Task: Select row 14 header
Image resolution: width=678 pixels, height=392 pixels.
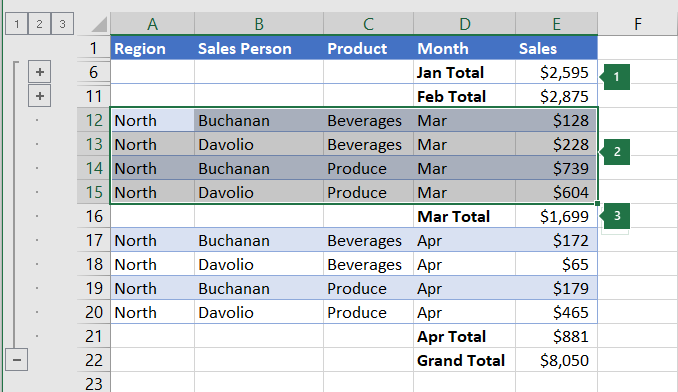Action: (93, 168)
